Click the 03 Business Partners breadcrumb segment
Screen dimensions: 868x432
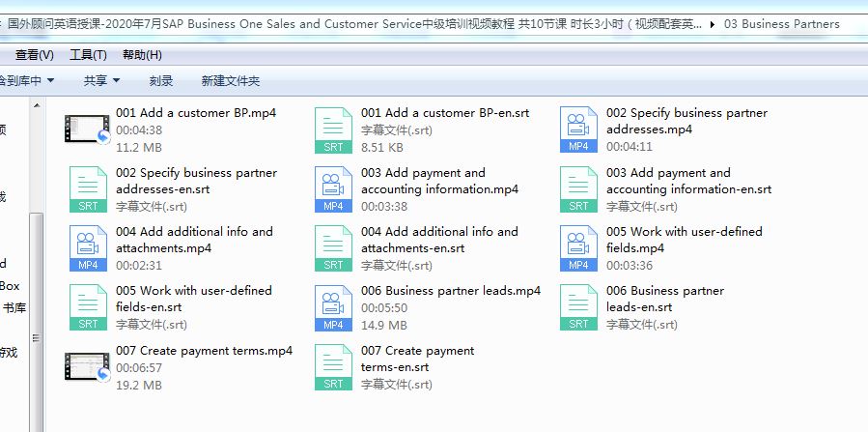click(782, 24)
